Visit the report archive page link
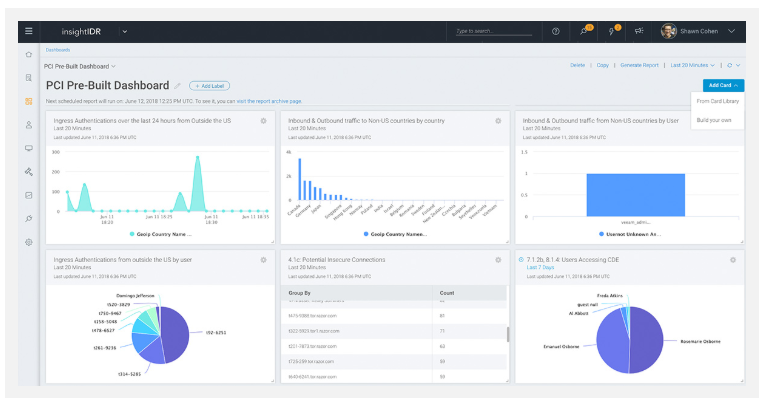This screenshot has width=762, height=400. (269, 101)
